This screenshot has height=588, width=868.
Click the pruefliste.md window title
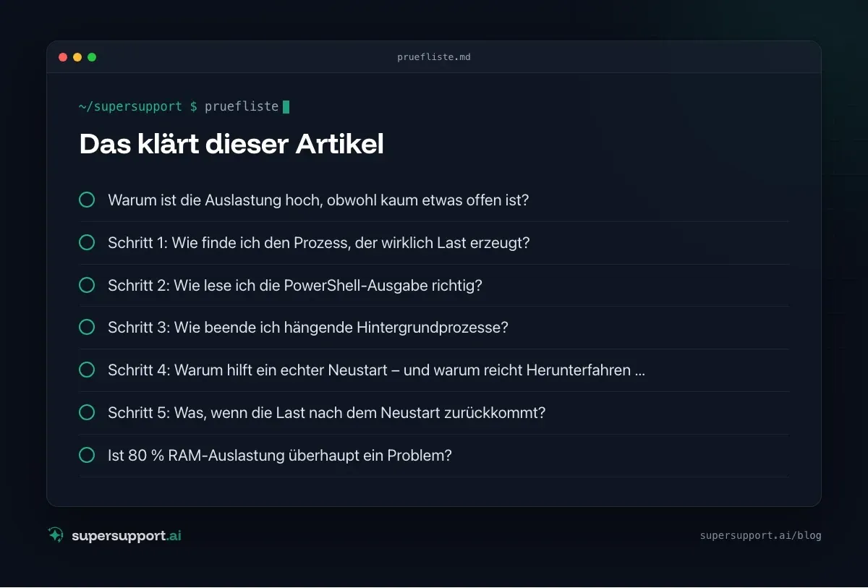[x=434, y=57]
